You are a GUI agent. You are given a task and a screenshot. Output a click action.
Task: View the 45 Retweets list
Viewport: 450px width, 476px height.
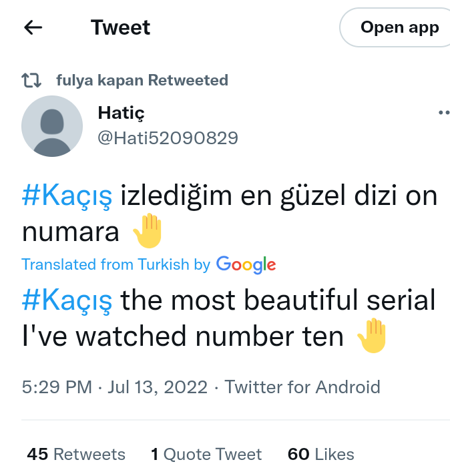click(x=76, y=455)
